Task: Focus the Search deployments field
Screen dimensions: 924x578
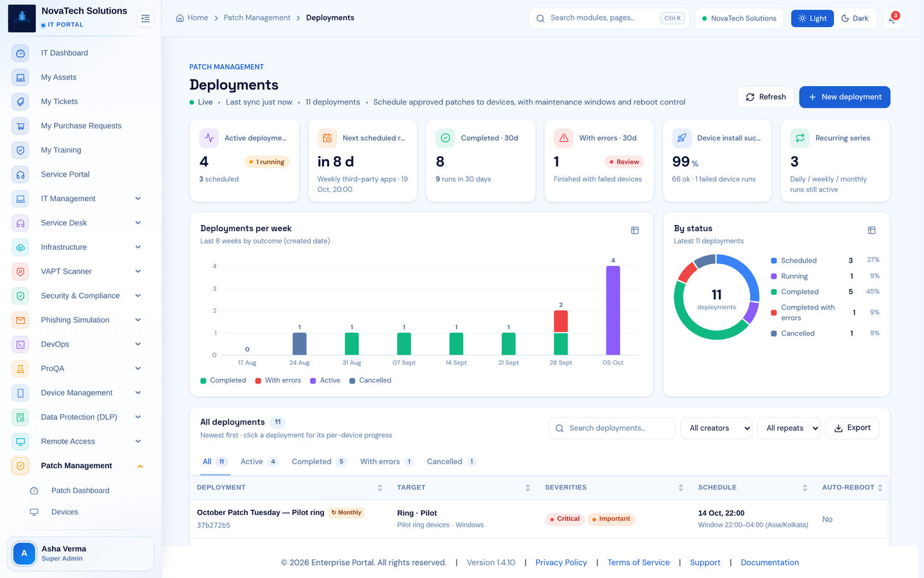Action: (x=612, y=428)
